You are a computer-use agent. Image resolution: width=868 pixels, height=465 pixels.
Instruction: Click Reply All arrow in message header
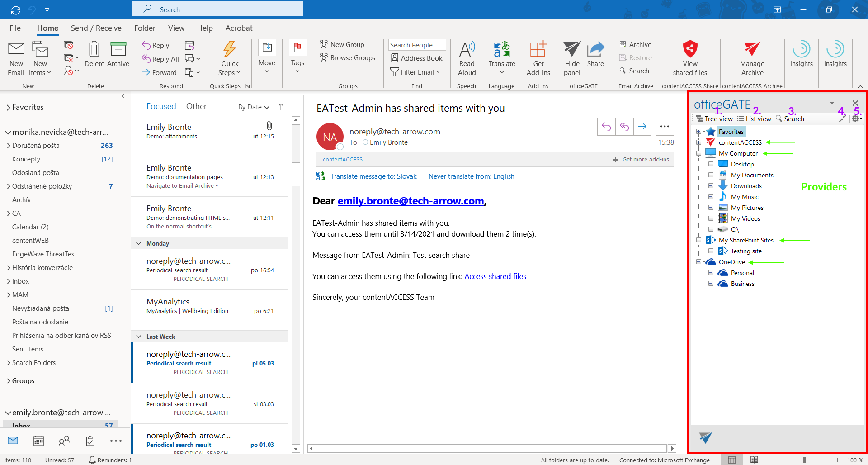pos(624,127)
